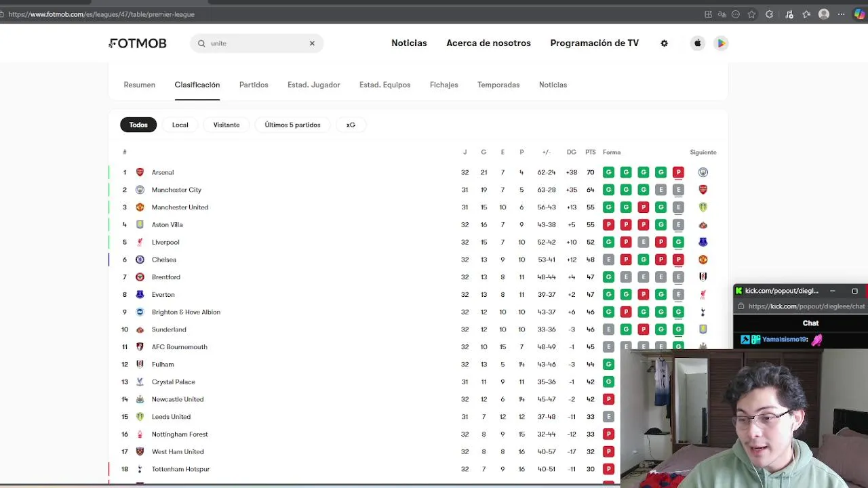Click the Tottenham Hotspur club crest
The width and height of the screenshot is (868, 488).
tap(140, 469)
